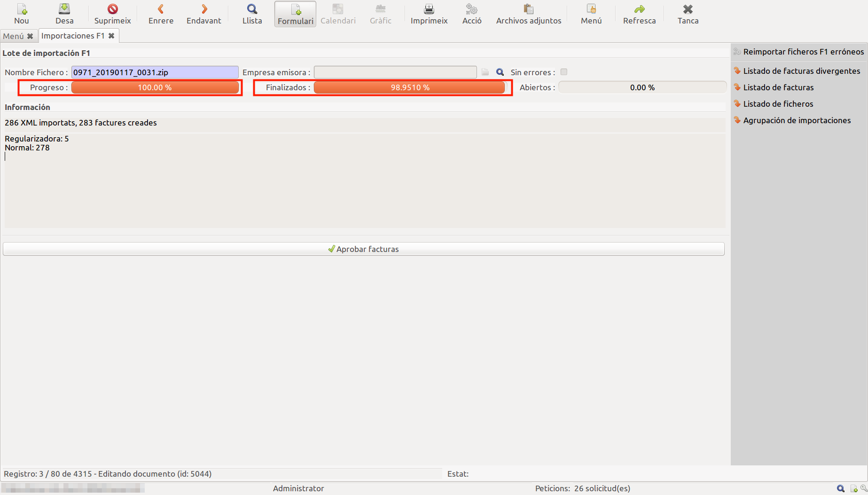
Task: Click the Estat status label
Action: pyautogui.click(x=458, y=474)
